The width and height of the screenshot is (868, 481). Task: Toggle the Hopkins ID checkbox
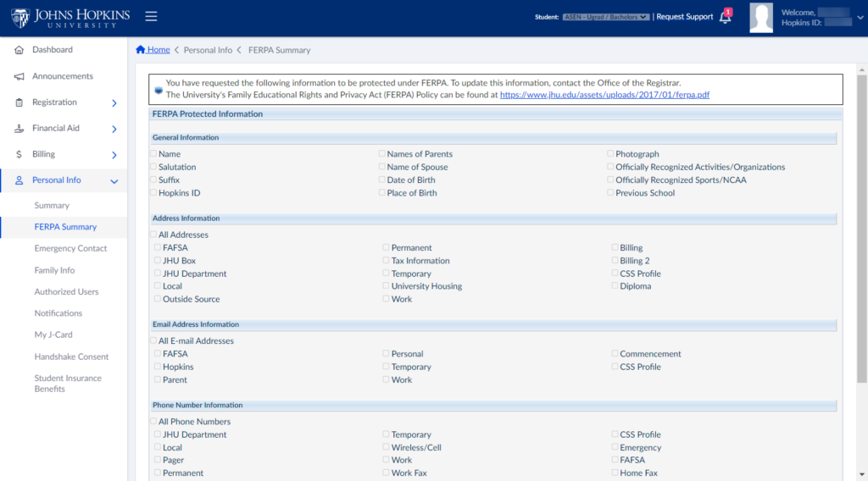pyautogui.click(x=153, y=192)
